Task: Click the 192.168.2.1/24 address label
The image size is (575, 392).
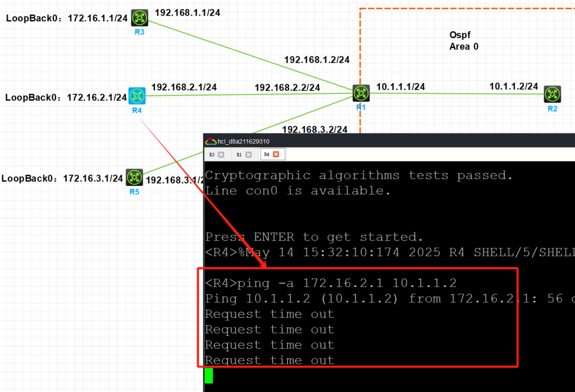Action: click(x=184, y=87)
